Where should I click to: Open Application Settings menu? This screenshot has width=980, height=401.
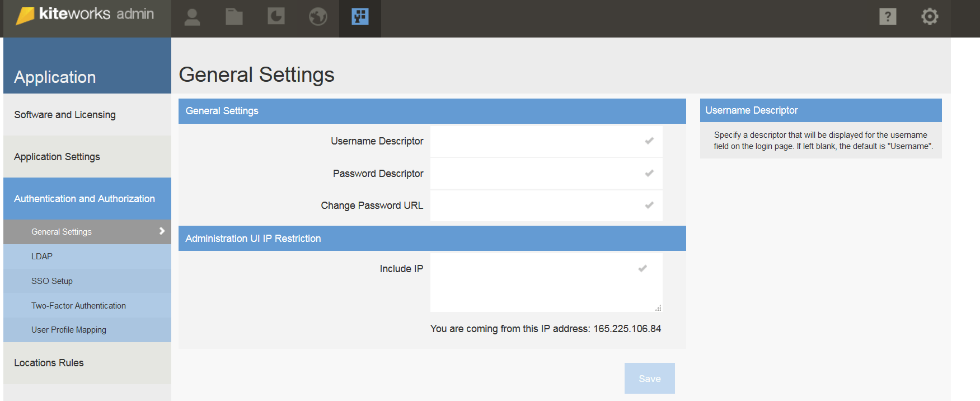87,156
